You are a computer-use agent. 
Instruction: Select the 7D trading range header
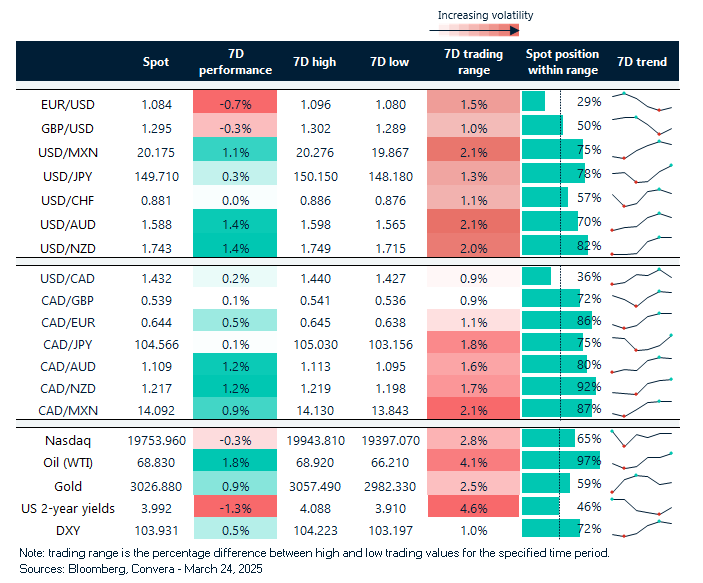[x=473, y=62]
